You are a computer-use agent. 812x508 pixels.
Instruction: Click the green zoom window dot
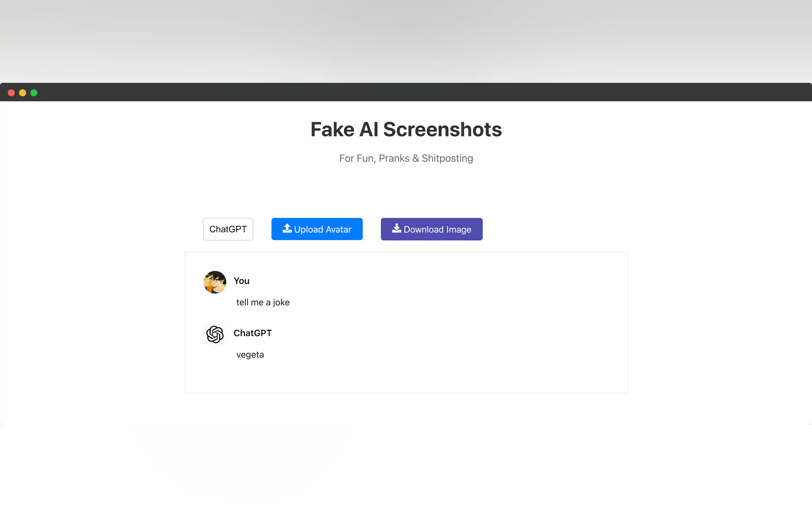pyautogui.click(x=34, y=92)
